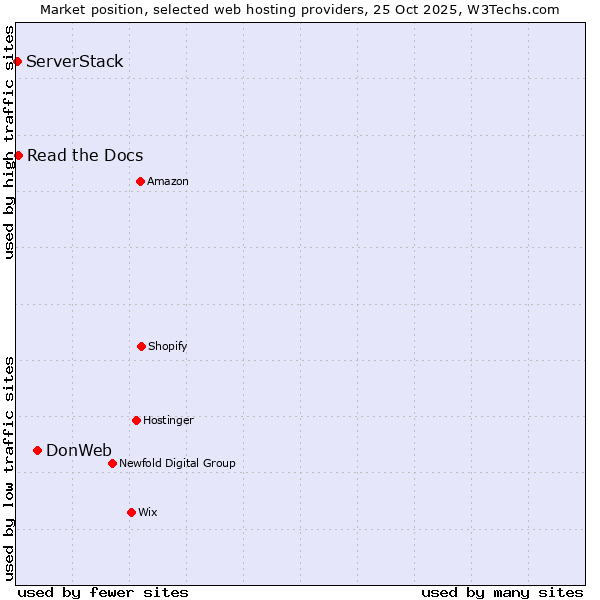Click the Read the Docs red marker
This screenshot has width=600, height=600.
click(x=18, y=155)
